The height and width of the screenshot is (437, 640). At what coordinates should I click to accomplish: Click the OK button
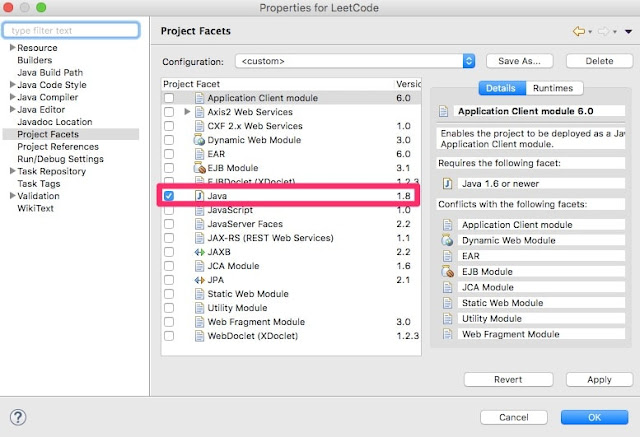coord(593,416)
